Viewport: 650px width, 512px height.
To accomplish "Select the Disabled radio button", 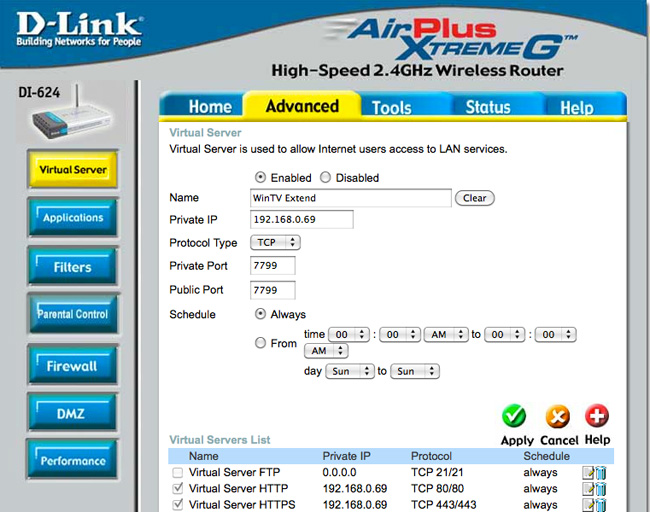I will point(326,178).
